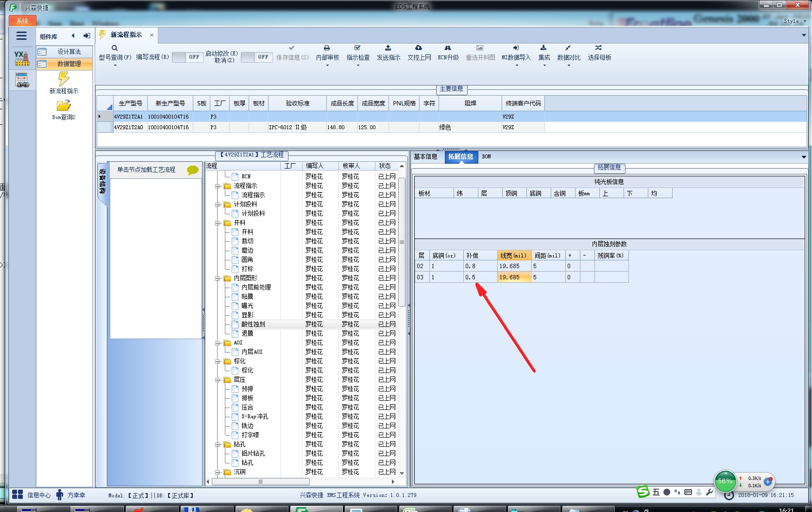Click the 方幸幸 user icon

coord(60,495)
